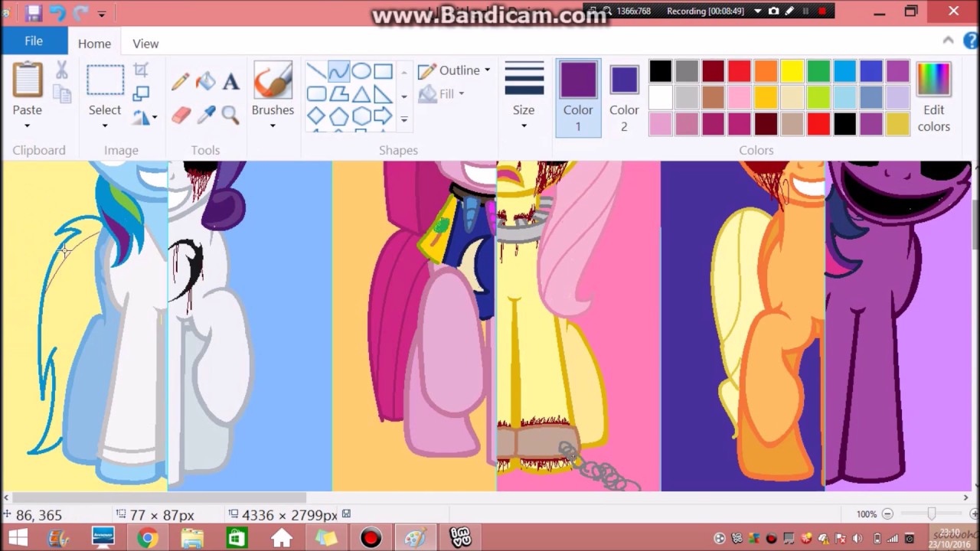Expand the Shapes gallery More arrow
The image size is (980, 551).
pyautogui.click(x=403, y=120)
